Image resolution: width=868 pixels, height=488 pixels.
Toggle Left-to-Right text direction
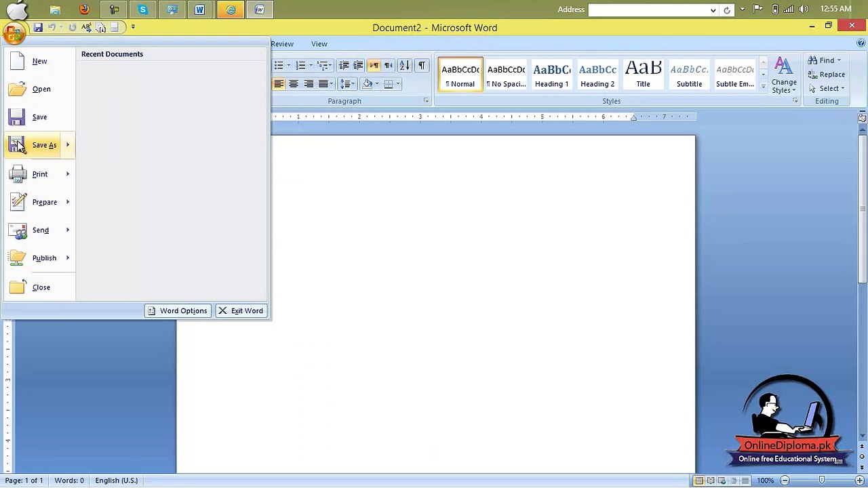374,66
